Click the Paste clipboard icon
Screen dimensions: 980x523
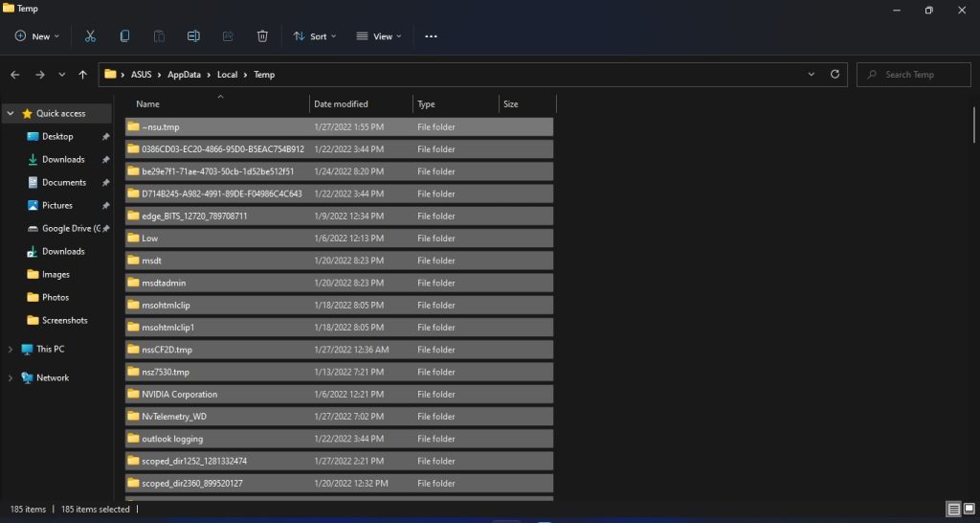coord(160,36)
